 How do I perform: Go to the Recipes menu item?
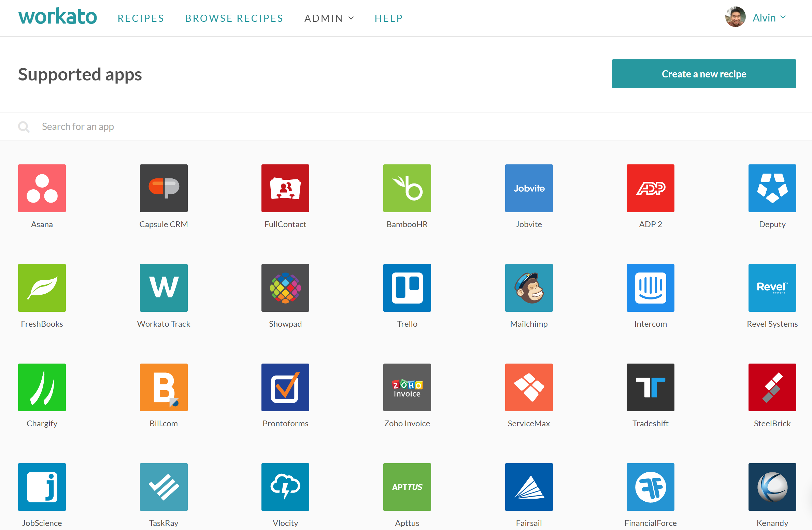(x=141, y=18)
